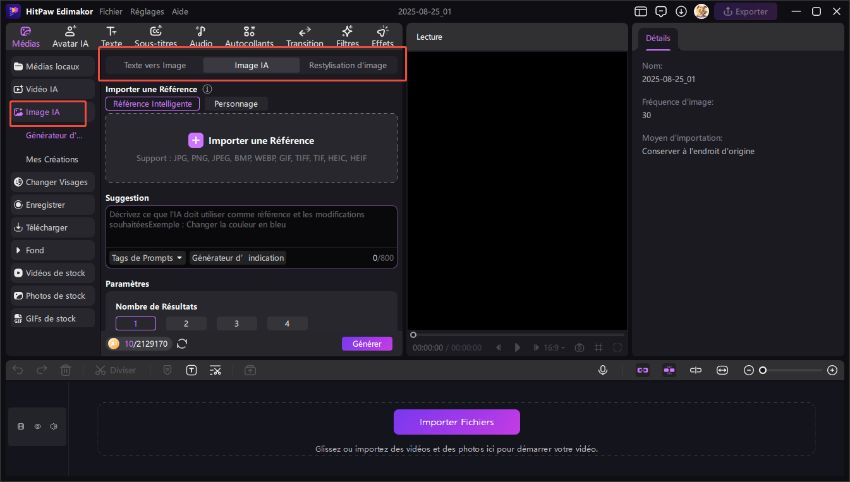The width and height of the screenshot is (850, 482).
Task: Click the layout switch icon in title bar
Action: pos(641,11)
